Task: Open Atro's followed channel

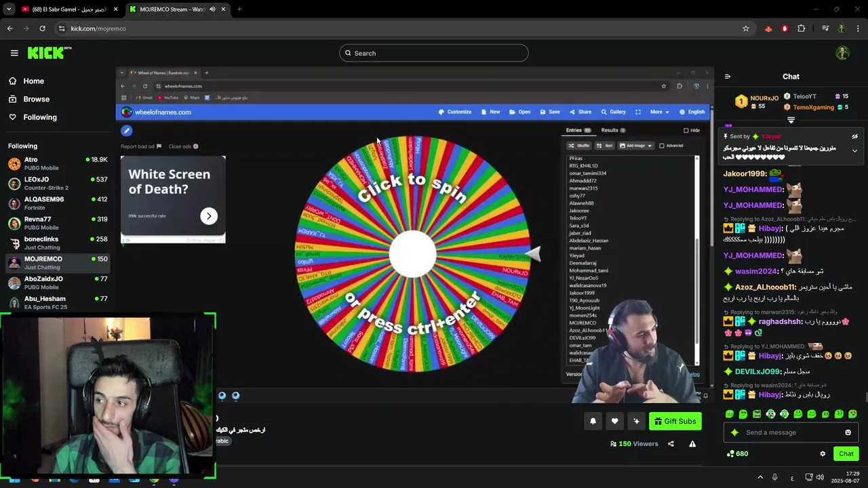Action: click(x=58, y=163)
